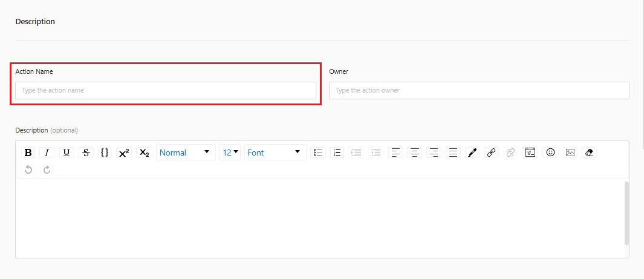Viewport: 644px width, 279px height.
Task: Justify the text alignment
Action: tap(453, 153)
